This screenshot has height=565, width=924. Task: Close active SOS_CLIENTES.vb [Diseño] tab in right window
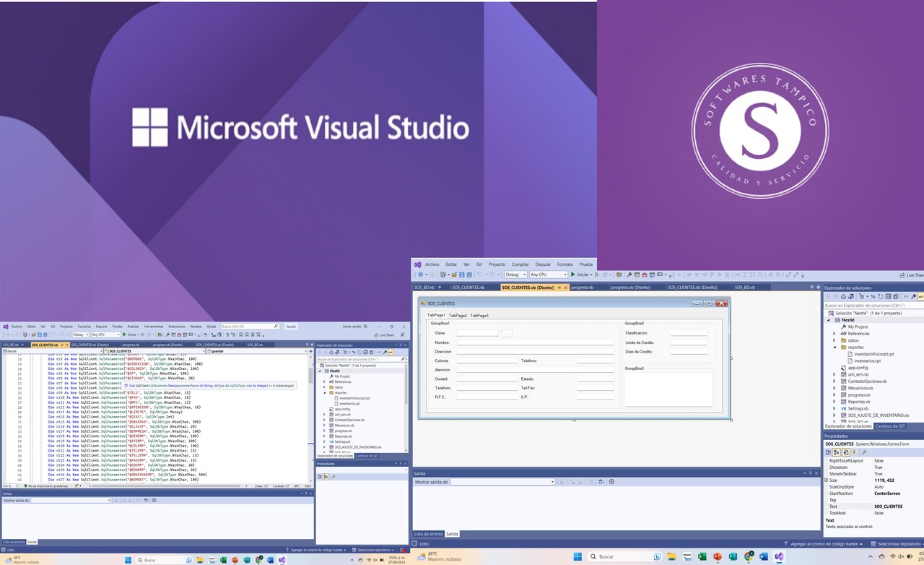coord(566,288)
